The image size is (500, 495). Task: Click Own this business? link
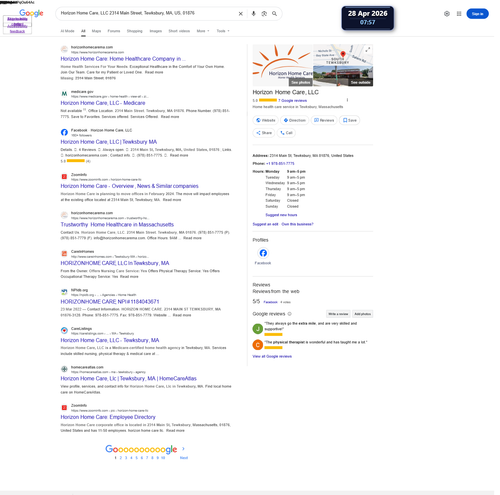297,224
